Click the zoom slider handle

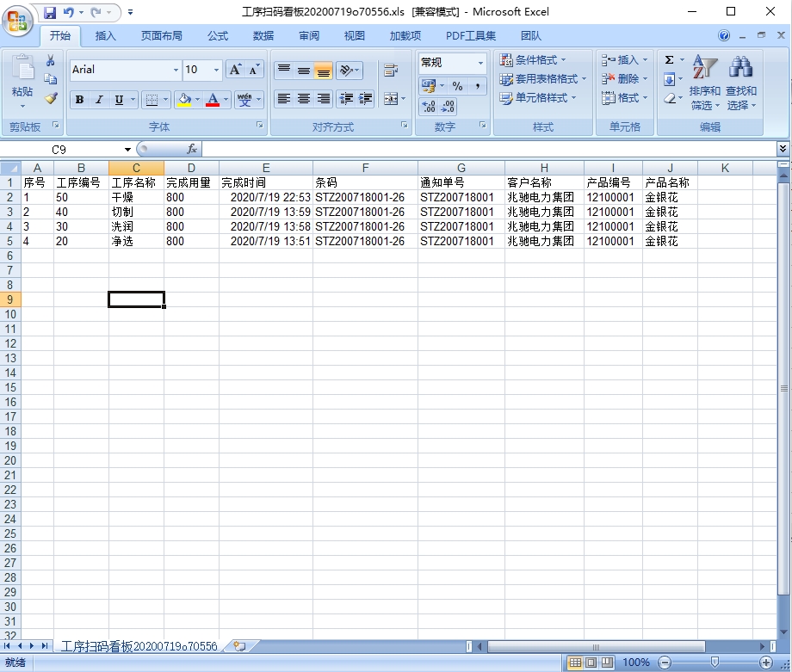(x=715, y=663)
